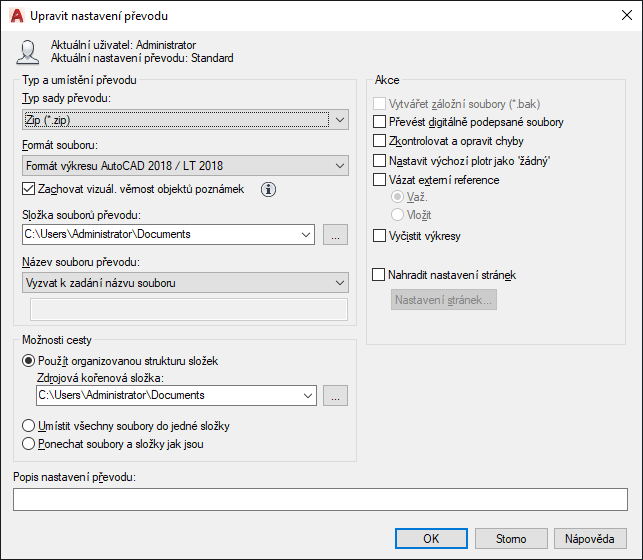
Task: Expand the Formát souboru dropdown
Action: click(185, 165)
